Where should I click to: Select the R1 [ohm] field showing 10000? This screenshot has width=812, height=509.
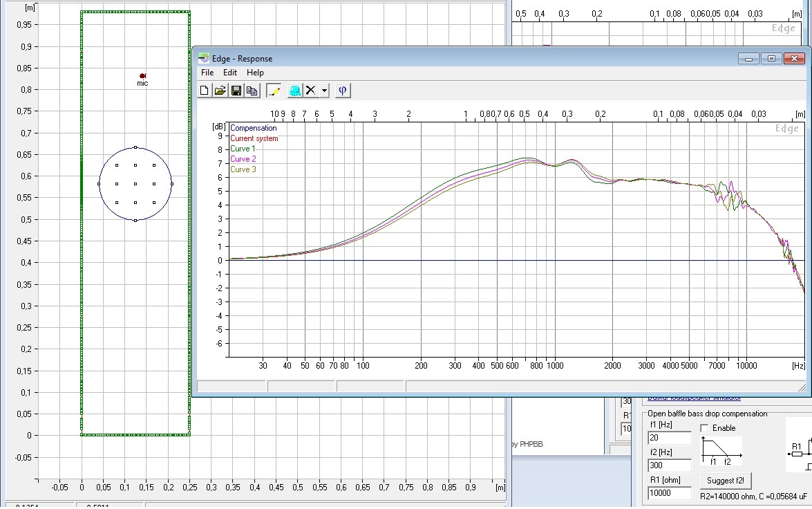click(x=669, y=493)
